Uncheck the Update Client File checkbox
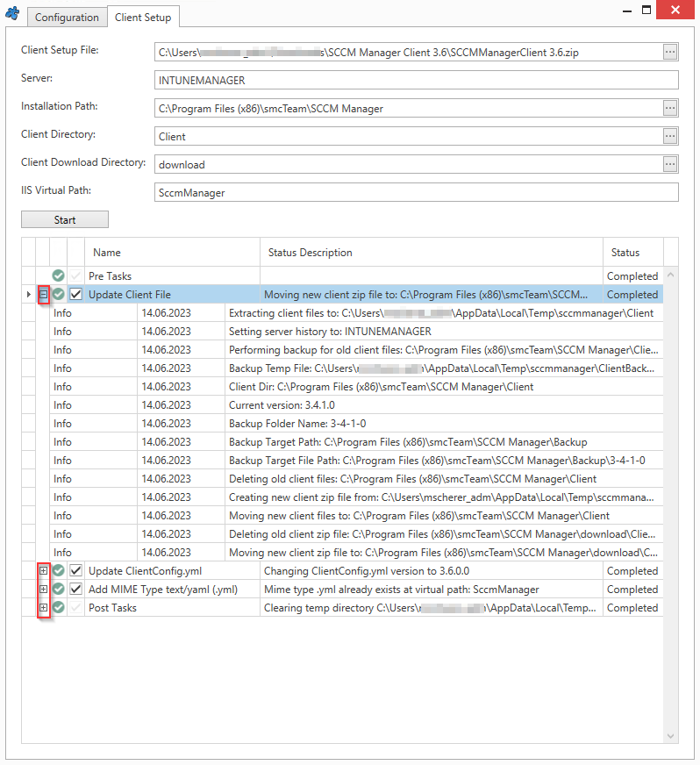 click(x=76, y=295)
